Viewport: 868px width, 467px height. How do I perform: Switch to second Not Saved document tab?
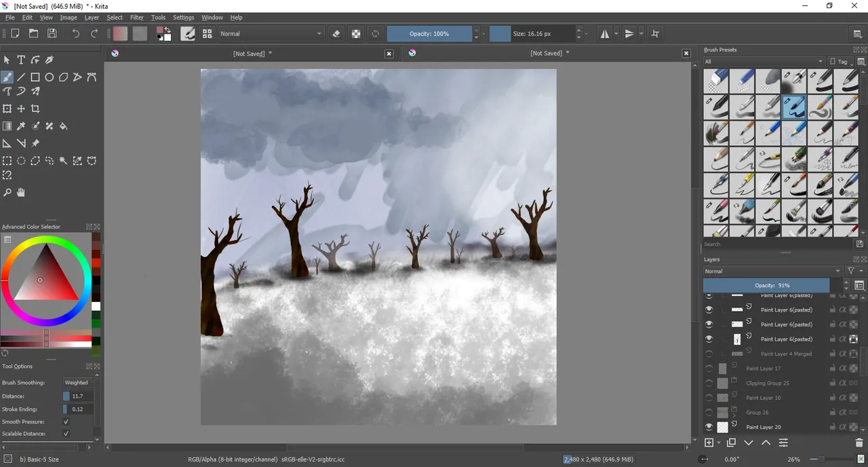tap(549, 53)
